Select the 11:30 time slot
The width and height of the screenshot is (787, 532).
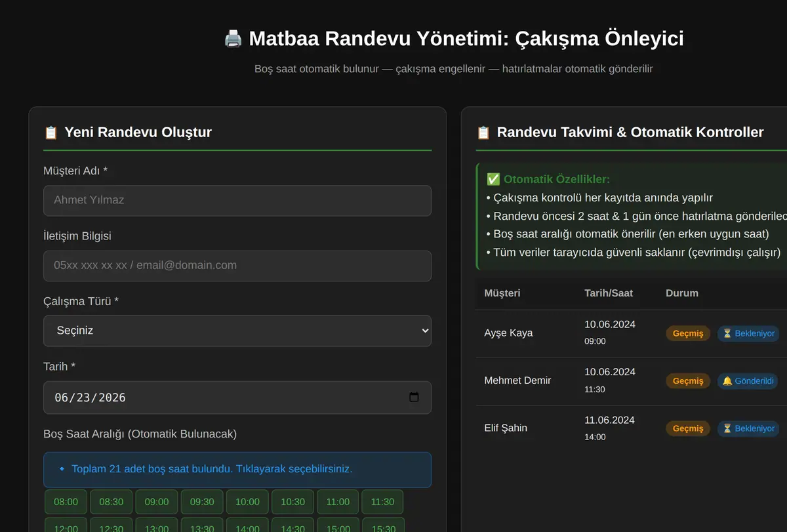pyautogui.click(x=382, y=502)
